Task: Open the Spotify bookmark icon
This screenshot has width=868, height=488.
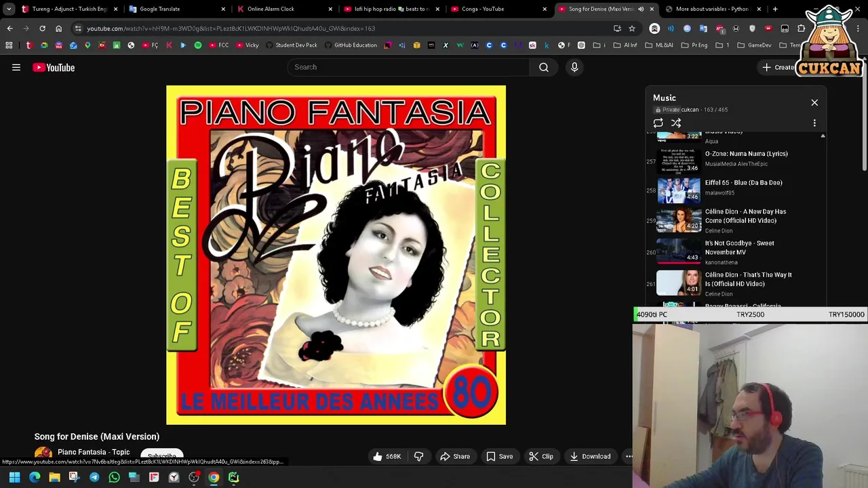Action: (198, 45)
